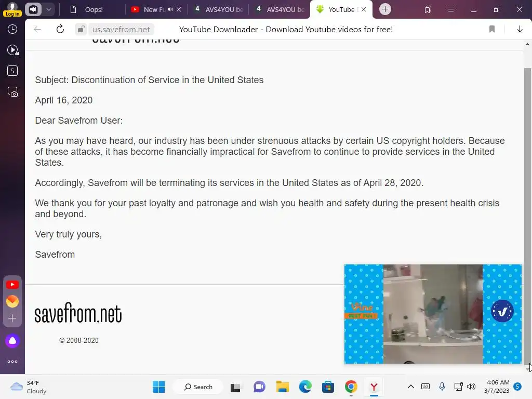
Task: Click the floating picture-in-picture video thumbnail
Action: click(433, 314)
